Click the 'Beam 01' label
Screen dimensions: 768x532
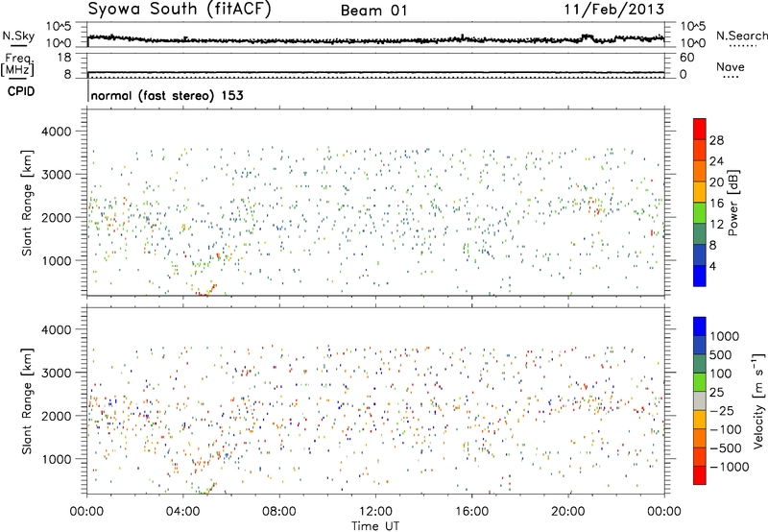coord(373,11)
